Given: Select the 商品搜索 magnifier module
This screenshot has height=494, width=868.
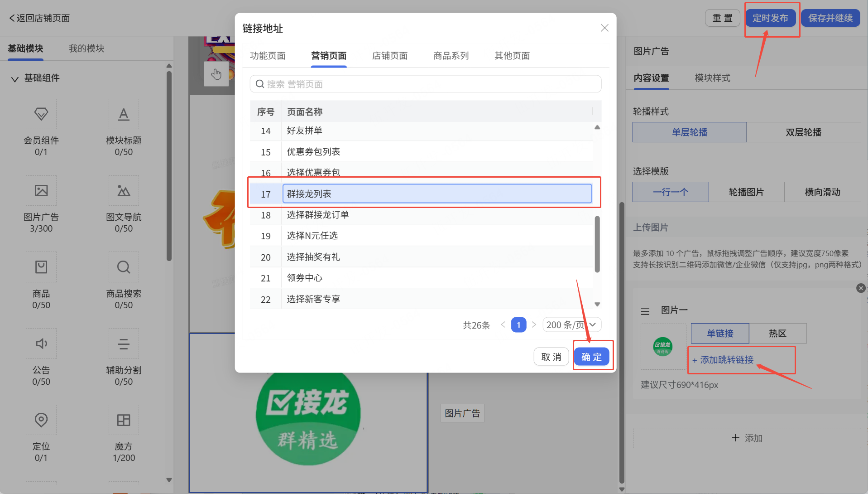Looking at the screenshot, I should pos(124,267).
